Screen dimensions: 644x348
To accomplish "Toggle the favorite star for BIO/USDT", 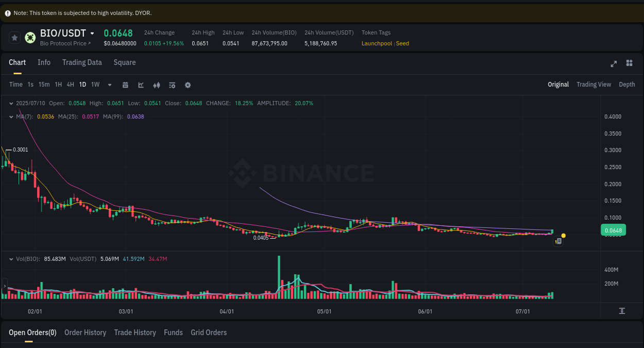I will tap(14, 37).
